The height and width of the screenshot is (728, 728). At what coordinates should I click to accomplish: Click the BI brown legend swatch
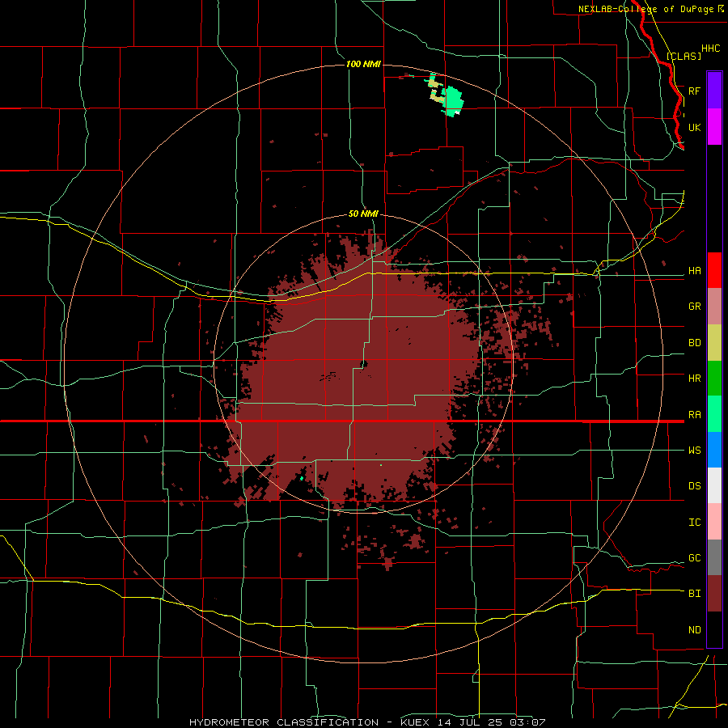(x=714, y=594)
